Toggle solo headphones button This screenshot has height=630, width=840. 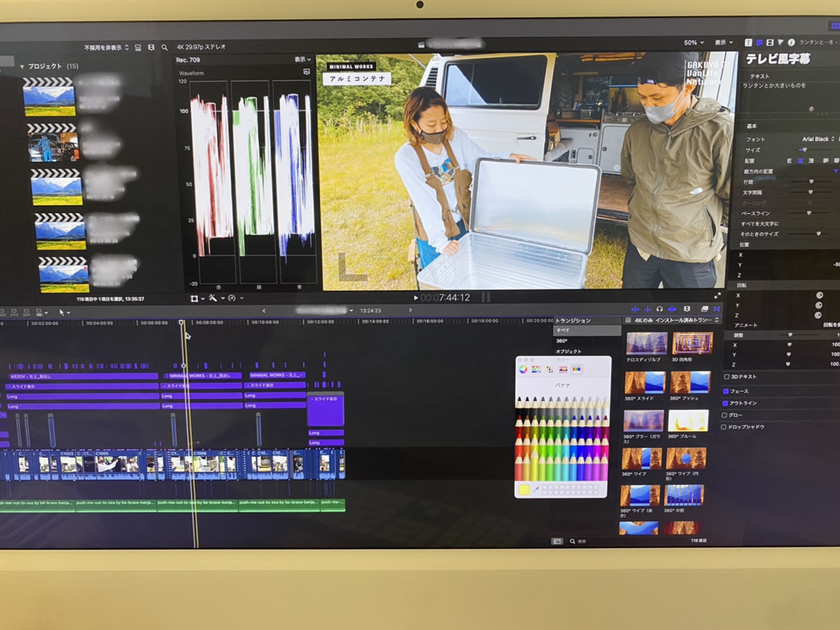click(659, 309)
